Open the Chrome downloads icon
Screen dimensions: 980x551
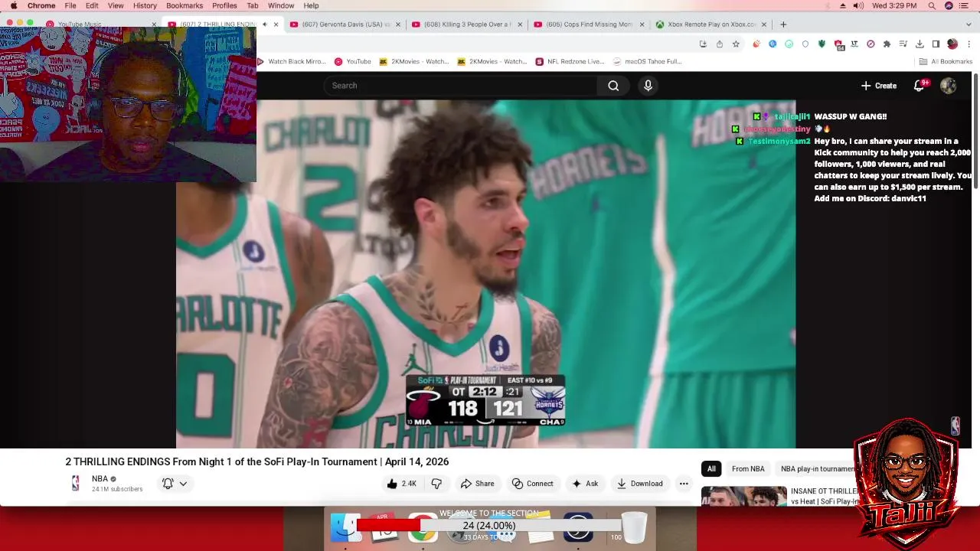click(920, 44)
